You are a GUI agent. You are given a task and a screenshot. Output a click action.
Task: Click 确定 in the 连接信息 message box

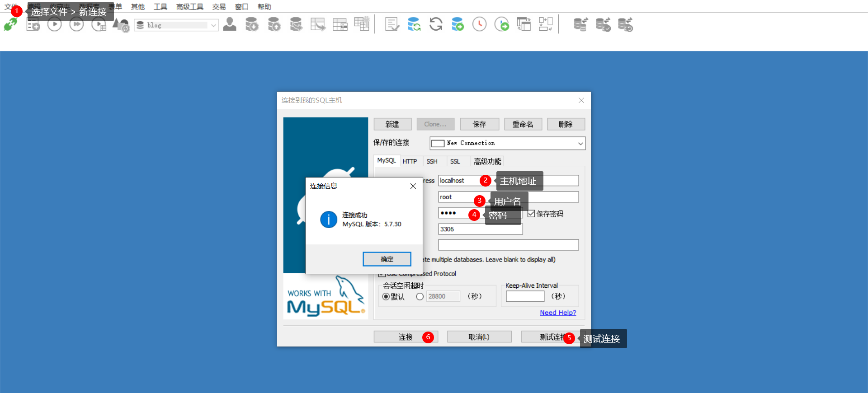point(387,259)
